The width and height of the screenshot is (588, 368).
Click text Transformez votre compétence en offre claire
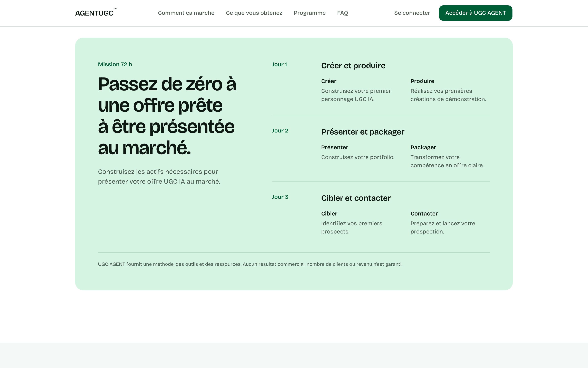pyautogui.click(x=447, y=161)
